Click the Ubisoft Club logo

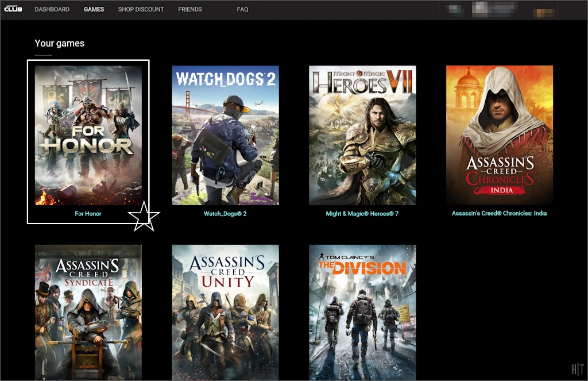point(13,9)
